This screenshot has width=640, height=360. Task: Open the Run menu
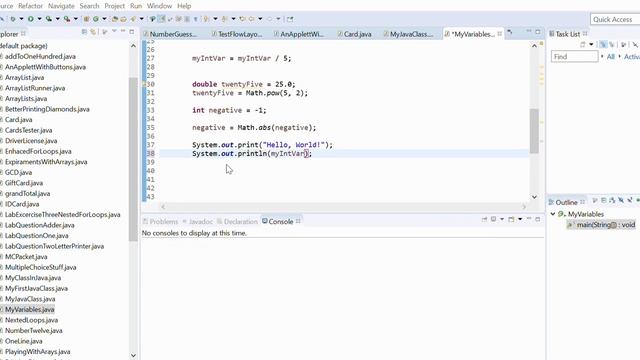click(136, 6)
